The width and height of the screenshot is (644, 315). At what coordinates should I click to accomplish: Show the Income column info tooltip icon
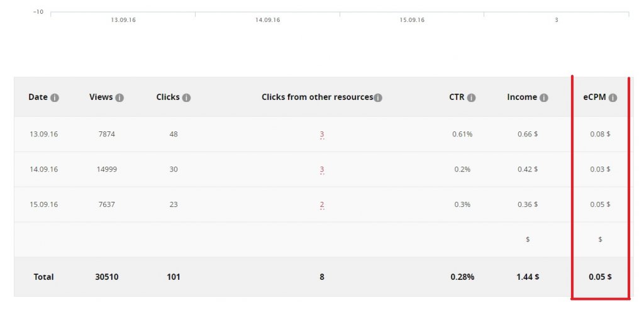pos(544,98)
